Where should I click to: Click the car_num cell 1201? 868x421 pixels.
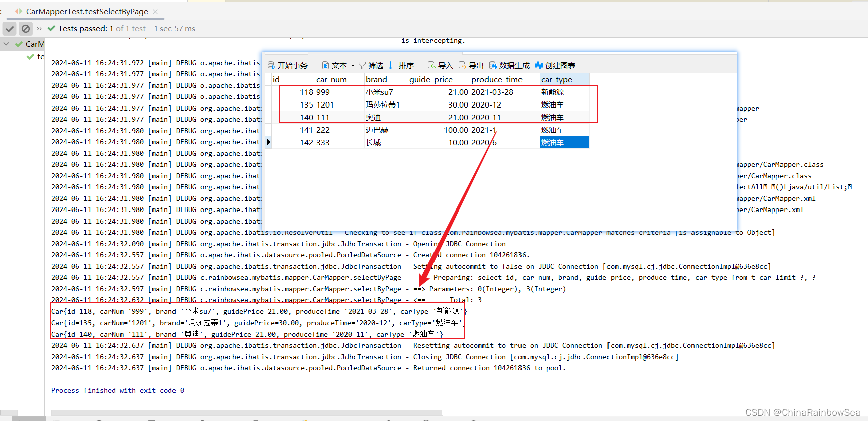click(x=339, y=105)
